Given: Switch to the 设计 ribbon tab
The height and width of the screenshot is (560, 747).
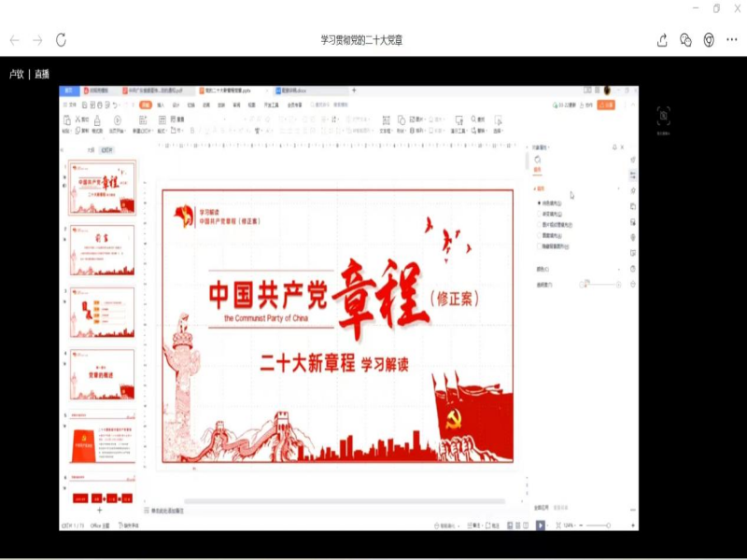Looking at the screenshot, I should click(x=176, y=105).
